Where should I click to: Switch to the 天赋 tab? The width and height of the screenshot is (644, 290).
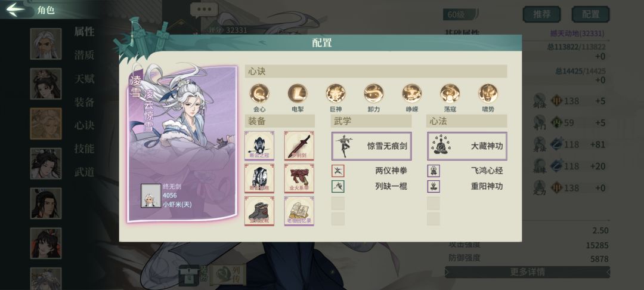(x=84, y=78)
